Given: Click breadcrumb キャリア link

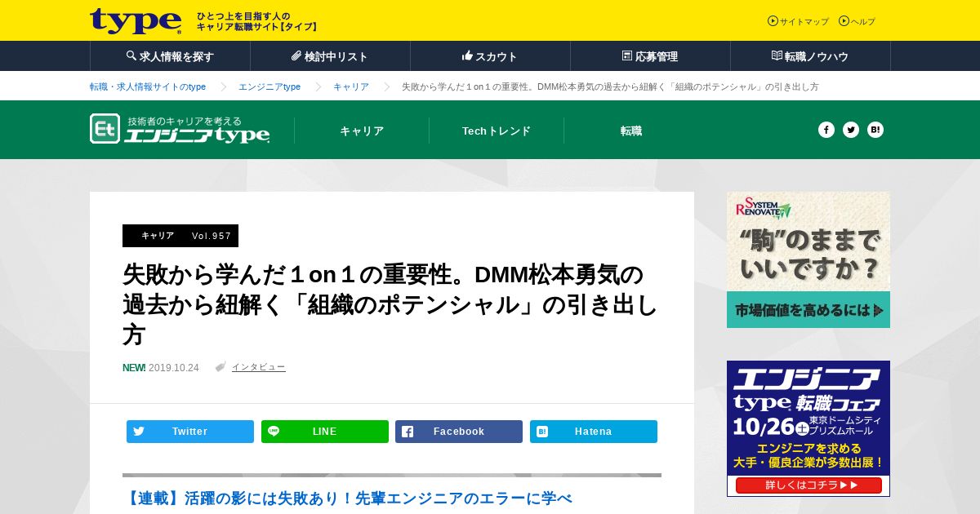Looking at the screenshot, I should tap(351, 86).
